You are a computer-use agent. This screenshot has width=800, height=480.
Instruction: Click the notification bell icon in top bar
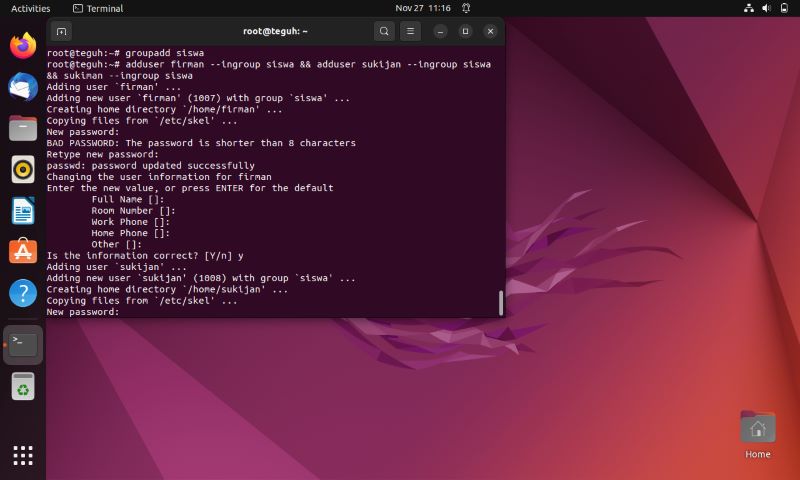[466, 8]
